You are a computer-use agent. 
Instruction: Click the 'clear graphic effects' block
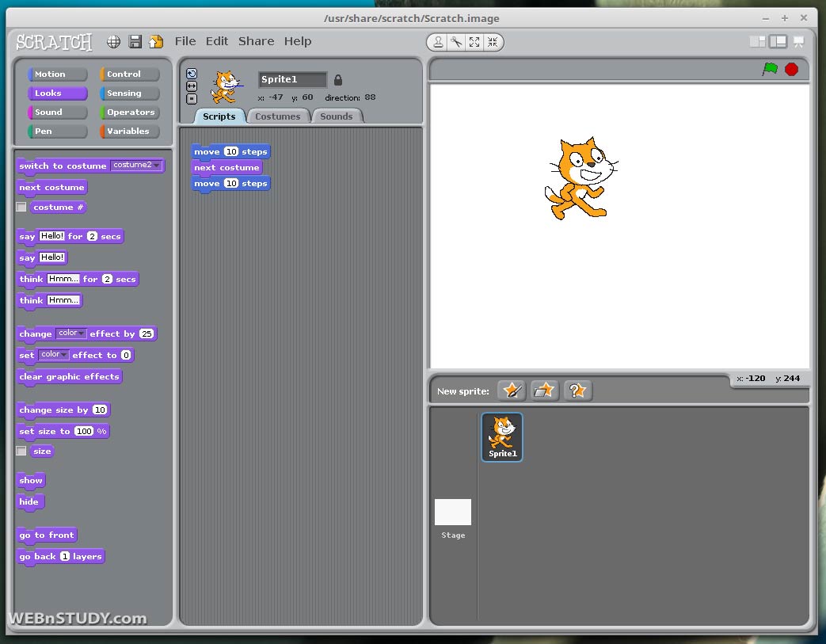coord(70,377)
